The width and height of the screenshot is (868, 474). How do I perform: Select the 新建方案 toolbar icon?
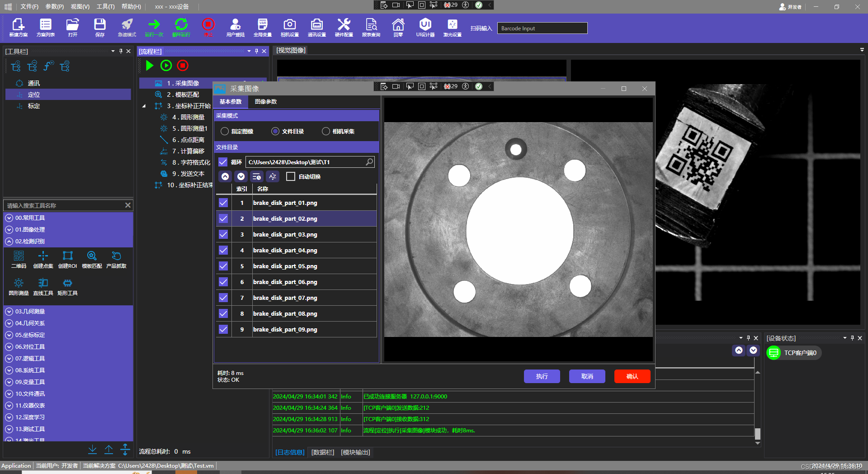[18, 27]
